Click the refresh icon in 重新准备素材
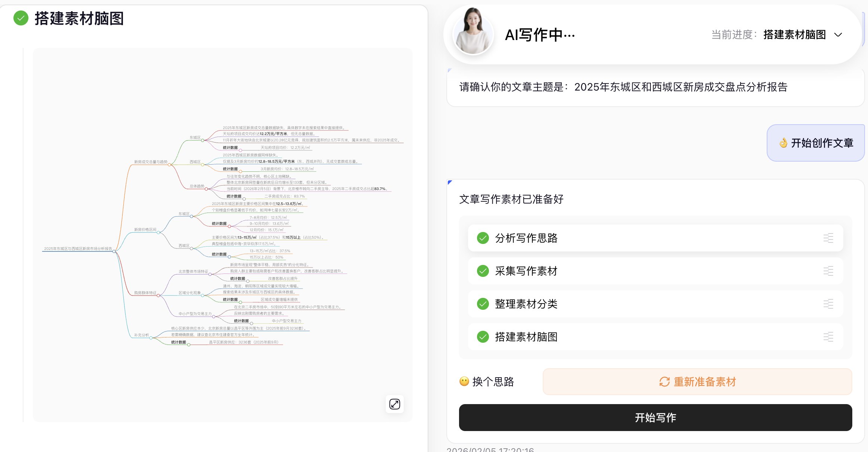The image size is (868, 452). (664, 382)
